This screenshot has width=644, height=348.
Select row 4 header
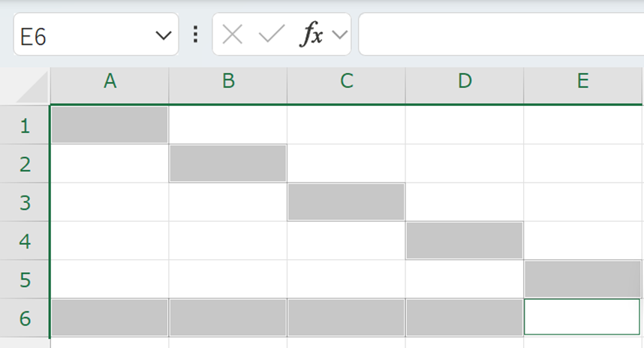25,241
